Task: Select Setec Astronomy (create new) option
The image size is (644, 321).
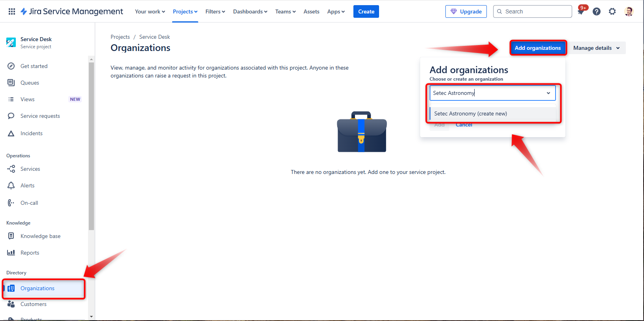Action: [493, 113]
